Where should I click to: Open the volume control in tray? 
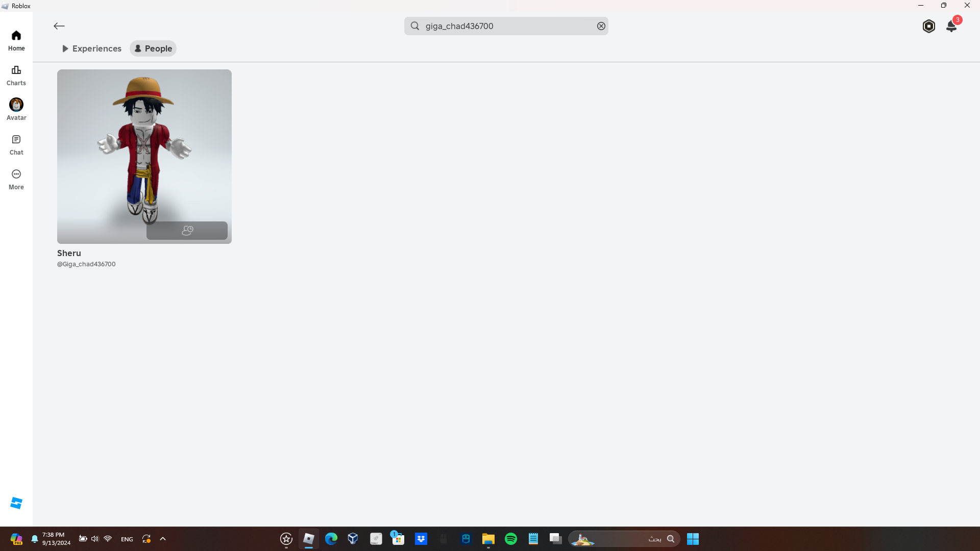95,539
